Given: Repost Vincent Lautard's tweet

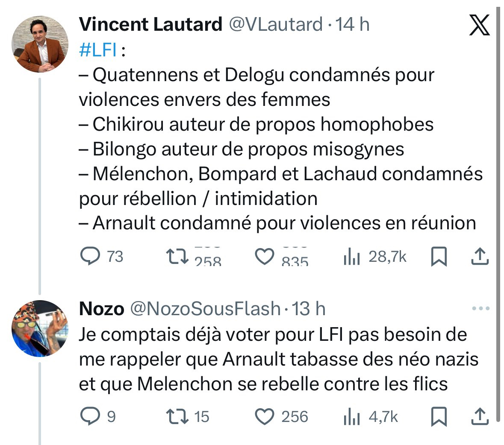Looking at the screenshot, I should tap(177, 256).
